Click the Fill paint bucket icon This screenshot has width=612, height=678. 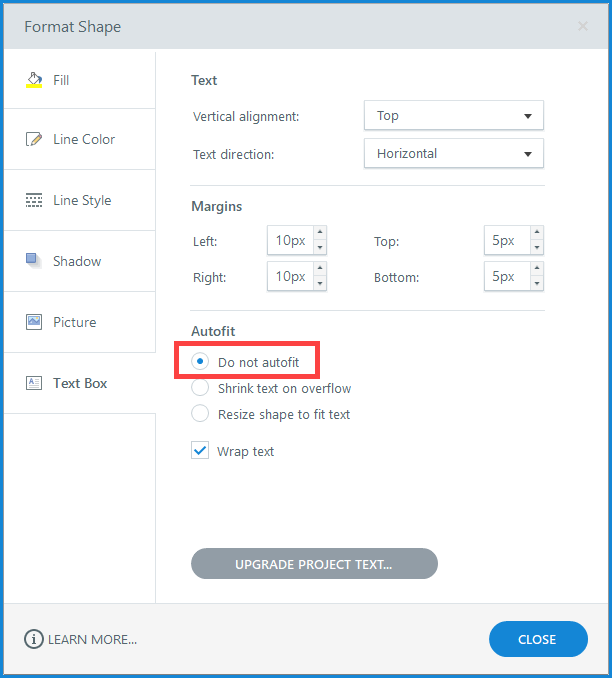(34, 80)
